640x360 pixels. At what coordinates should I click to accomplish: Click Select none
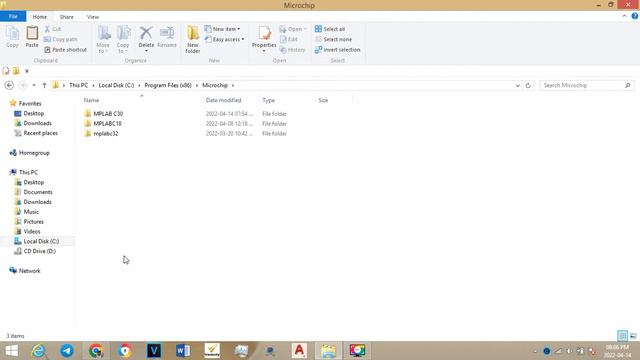coord(333,39)
